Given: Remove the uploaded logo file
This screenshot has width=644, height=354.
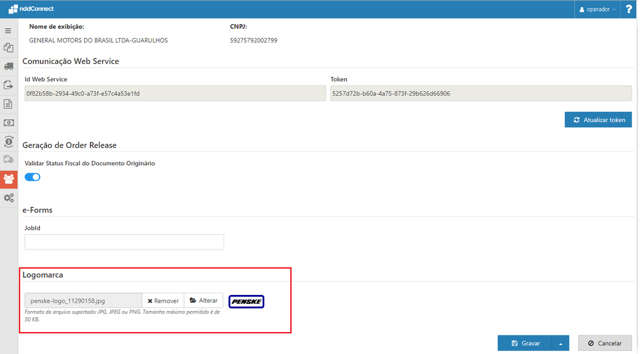Looking at the screenshot, I should pos(163,301).
